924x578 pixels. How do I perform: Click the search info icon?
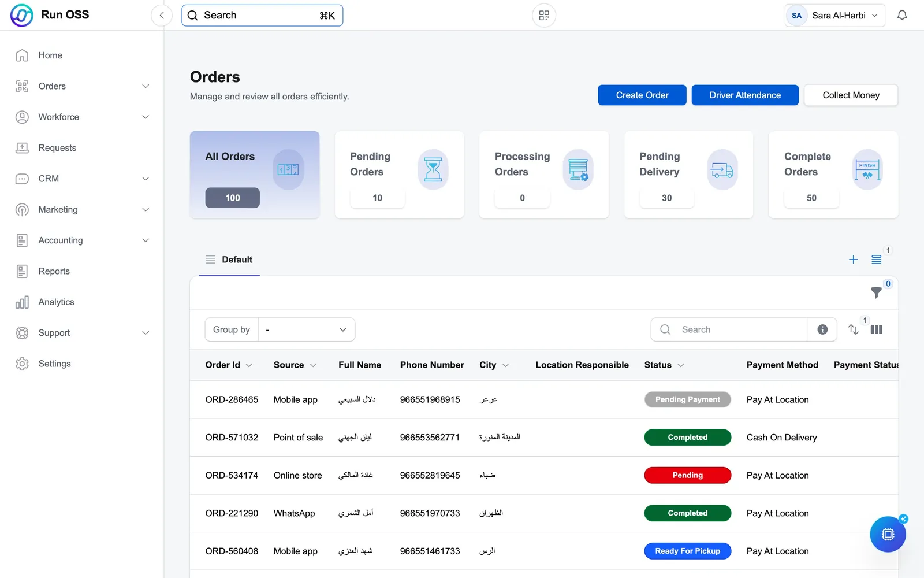click(x=822, y=329)
